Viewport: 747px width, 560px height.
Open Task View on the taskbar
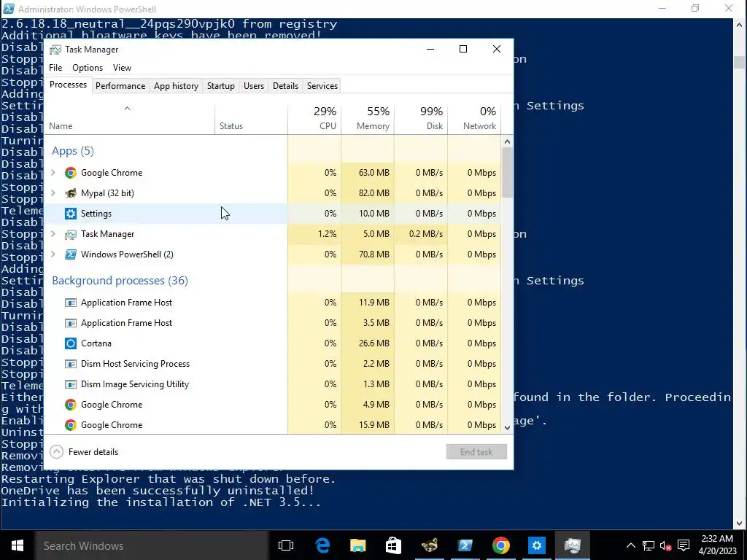[x=286, y=545]
